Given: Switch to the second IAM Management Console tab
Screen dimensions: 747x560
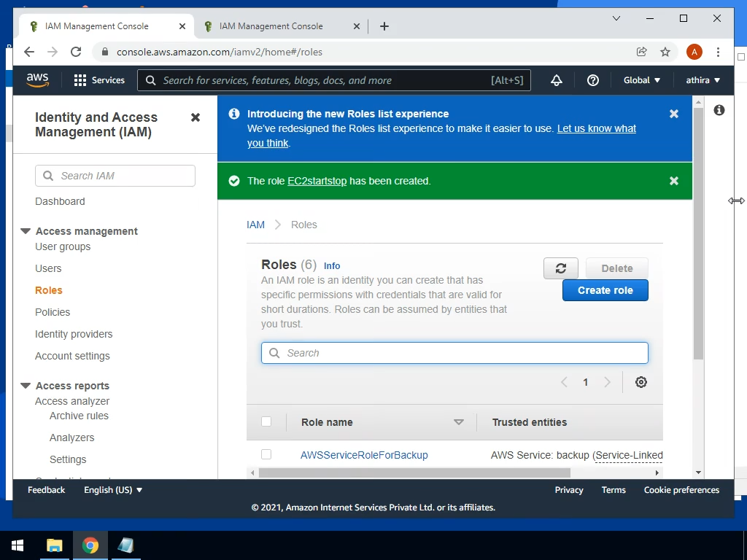Looking at the screenshot, I should (x=271, y=26).
